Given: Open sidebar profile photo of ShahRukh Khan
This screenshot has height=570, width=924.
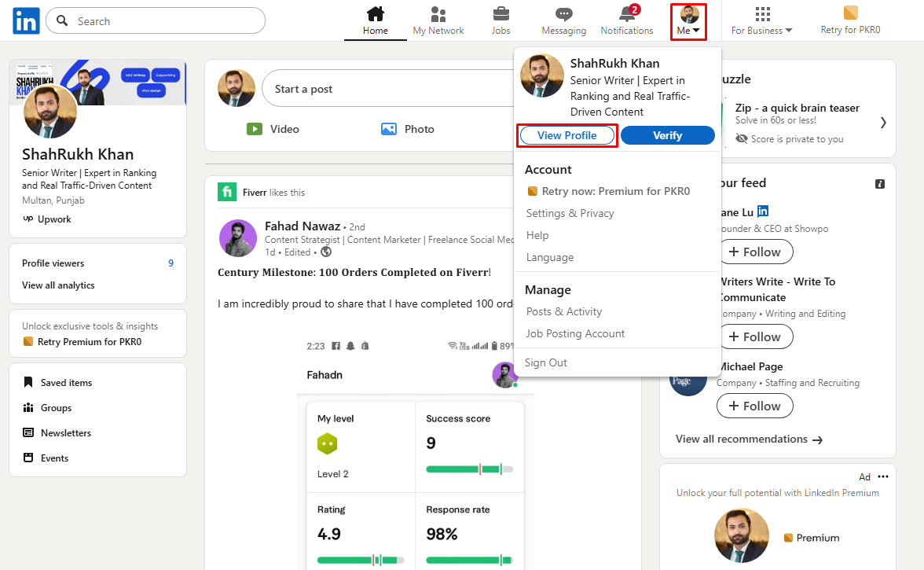Looking at the screenshot, I should point(50,112).
